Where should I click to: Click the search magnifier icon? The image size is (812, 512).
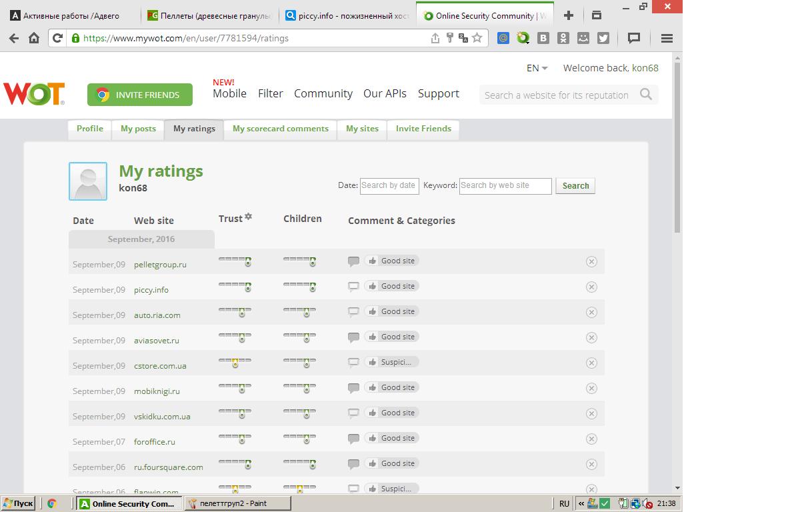click(645, 94)
